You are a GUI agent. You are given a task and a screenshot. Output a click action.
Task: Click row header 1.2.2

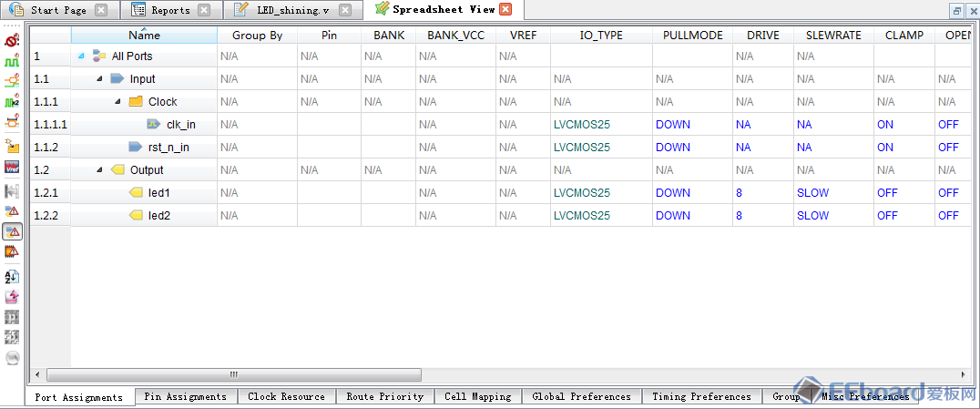click(50, 216)
